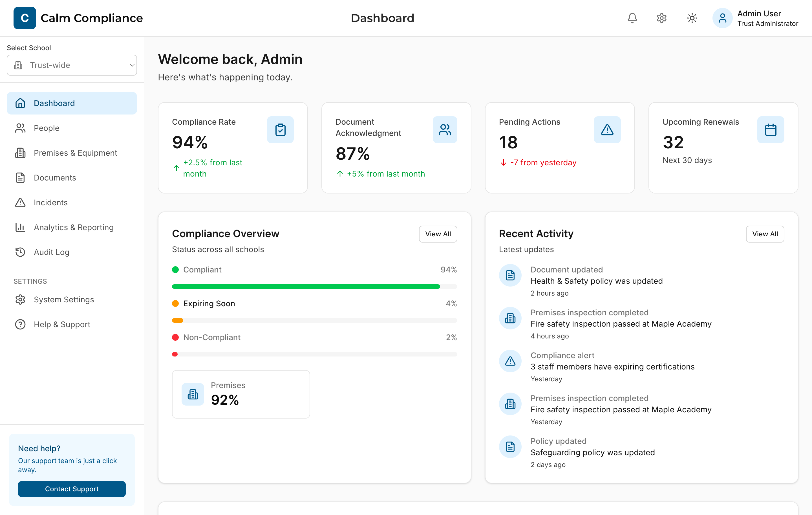
Task: Click '-7 from yesterday' text
Action: point(543,162)
